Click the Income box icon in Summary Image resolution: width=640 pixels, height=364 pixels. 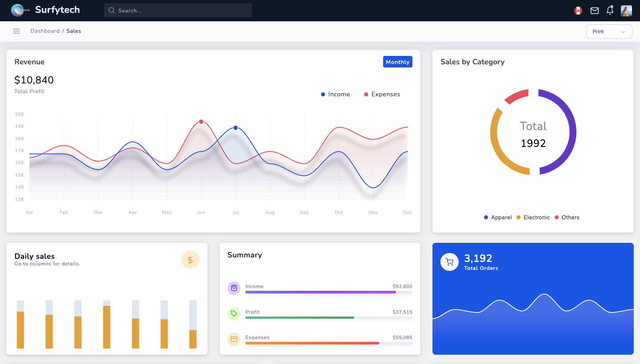(234, 288)
